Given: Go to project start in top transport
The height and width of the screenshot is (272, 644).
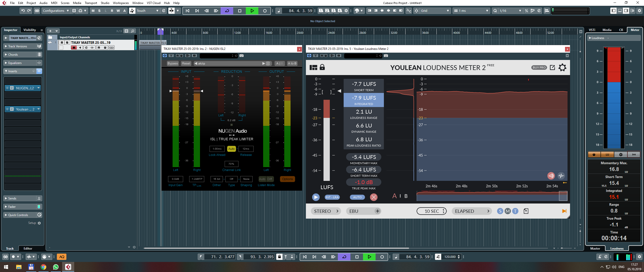Looking at the screenshot, I should 187,11.
